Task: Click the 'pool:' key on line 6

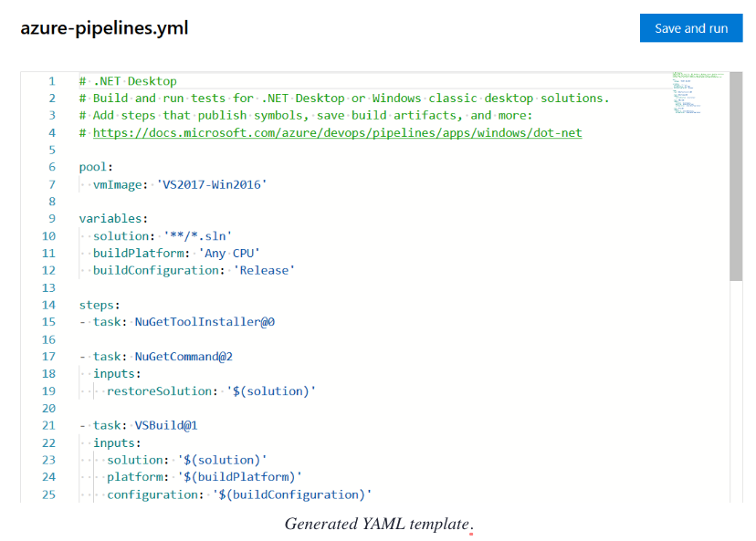Action: coord(96,167)
